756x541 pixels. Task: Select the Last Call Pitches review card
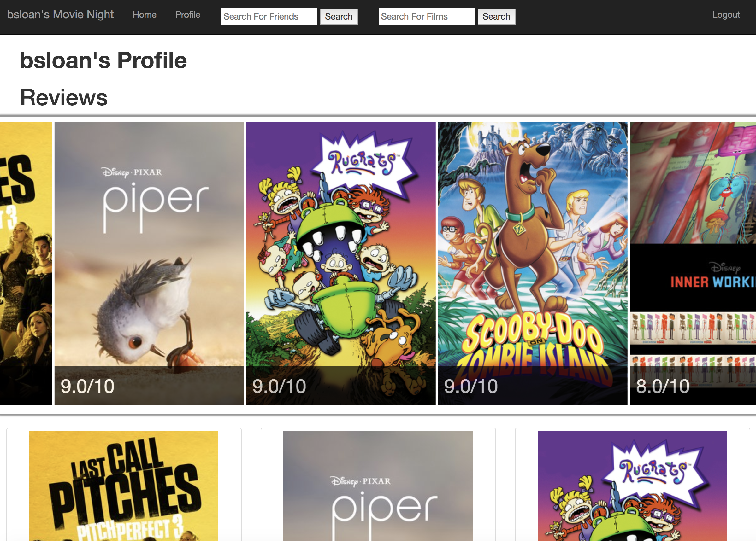(124, 485)
